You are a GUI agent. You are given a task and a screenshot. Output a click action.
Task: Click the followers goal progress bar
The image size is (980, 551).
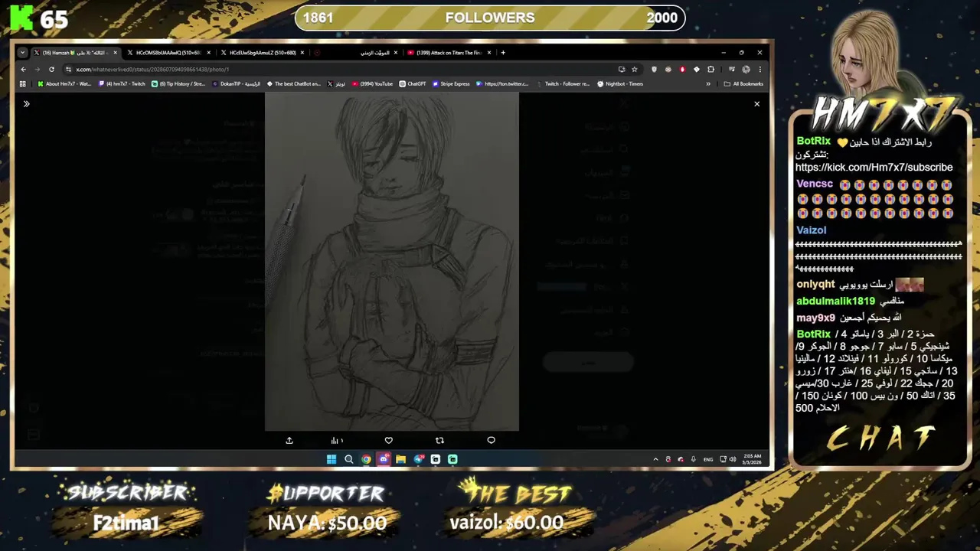coord(490,18)
